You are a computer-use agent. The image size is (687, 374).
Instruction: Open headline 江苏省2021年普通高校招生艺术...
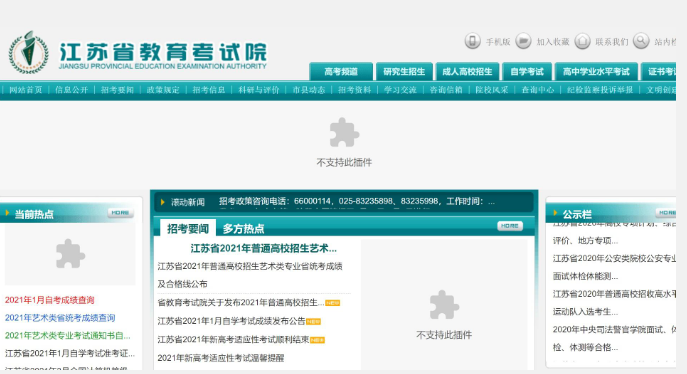coord(264,249)
